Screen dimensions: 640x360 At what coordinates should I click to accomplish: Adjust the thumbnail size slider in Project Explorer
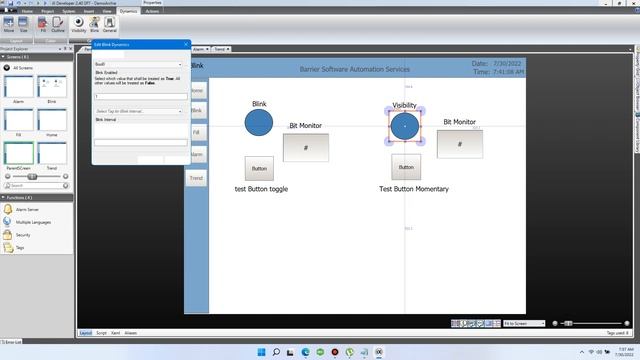pos(33,176)
